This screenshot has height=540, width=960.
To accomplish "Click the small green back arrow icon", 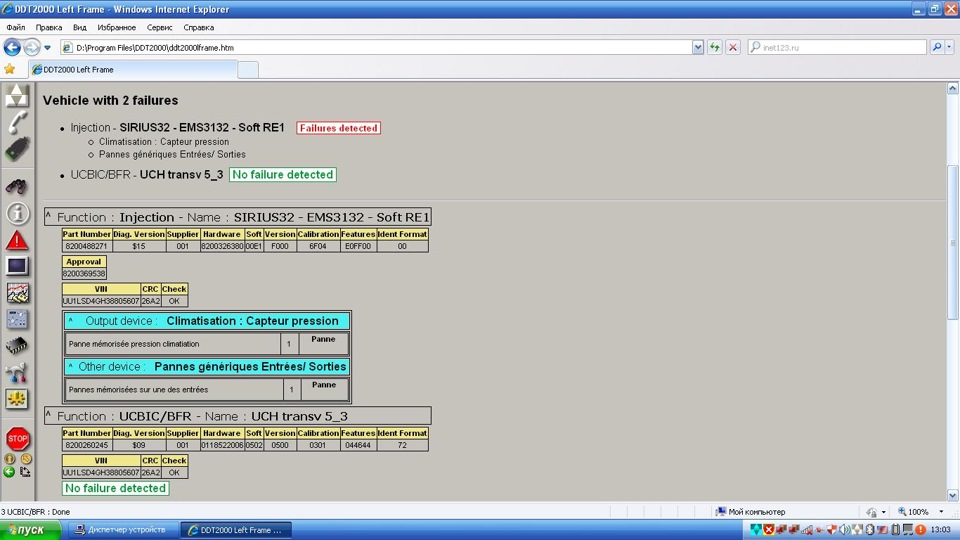I will coord(9,472).
